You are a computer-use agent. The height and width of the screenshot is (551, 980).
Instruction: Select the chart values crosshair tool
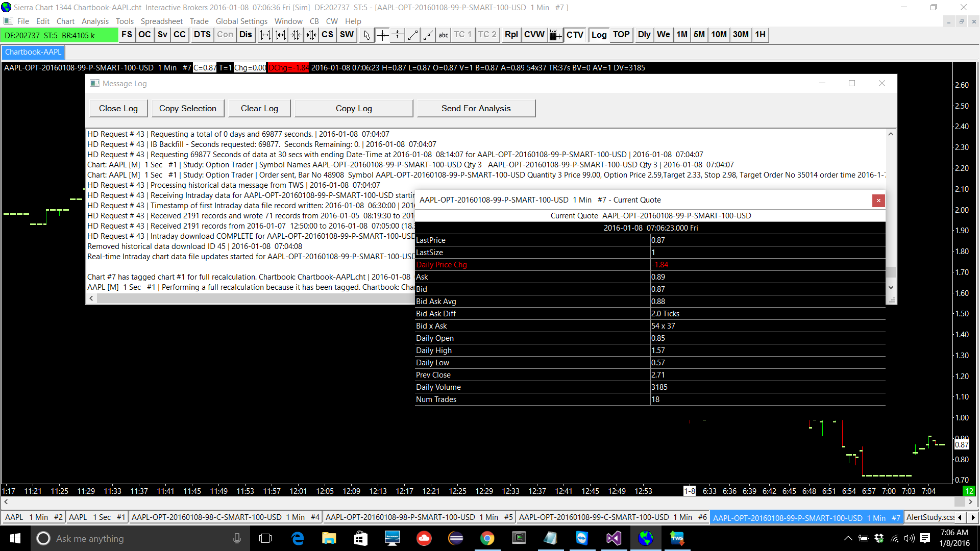point(382,35)
